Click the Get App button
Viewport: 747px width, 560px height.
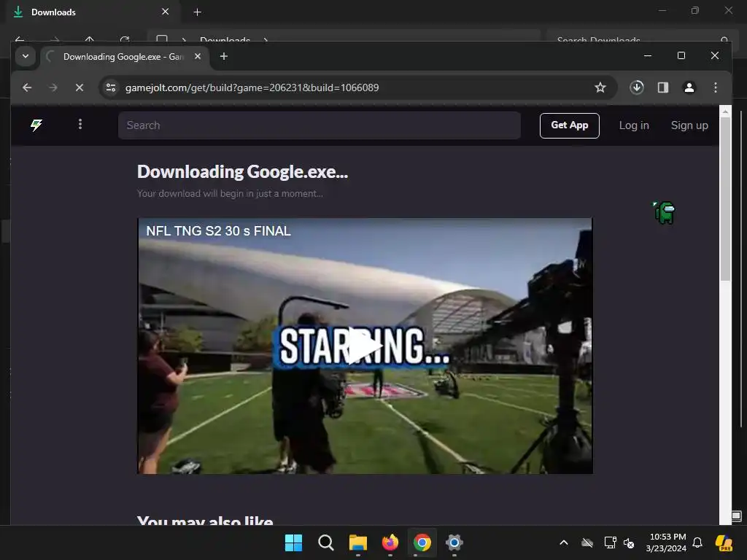569,125
